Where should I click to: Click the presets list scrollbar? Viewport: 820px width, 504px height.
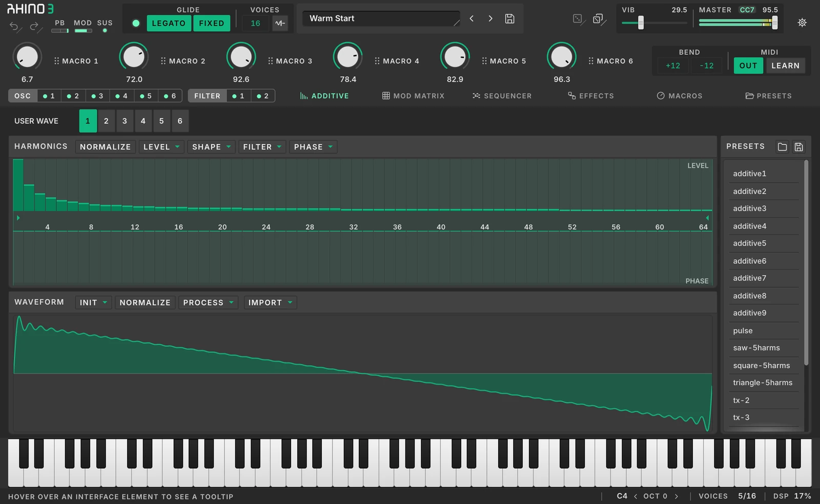806,263
